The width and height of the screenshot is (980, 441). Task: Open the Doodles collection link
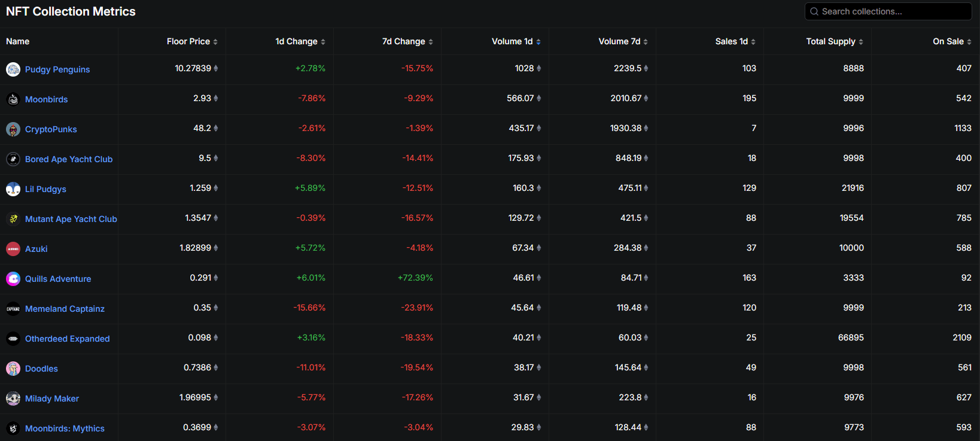click(x=41, y=369)
